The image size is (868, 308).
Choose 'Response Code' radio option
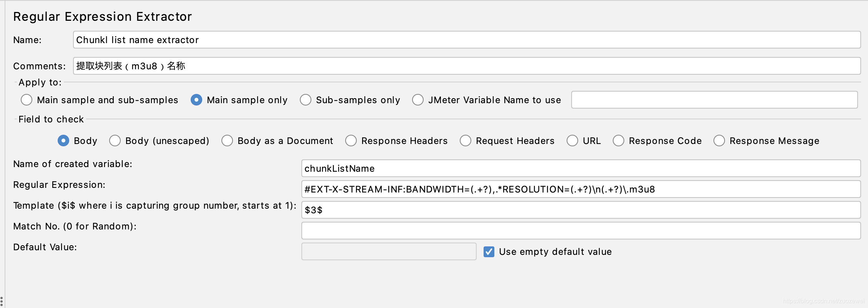(x=619, y=141)
